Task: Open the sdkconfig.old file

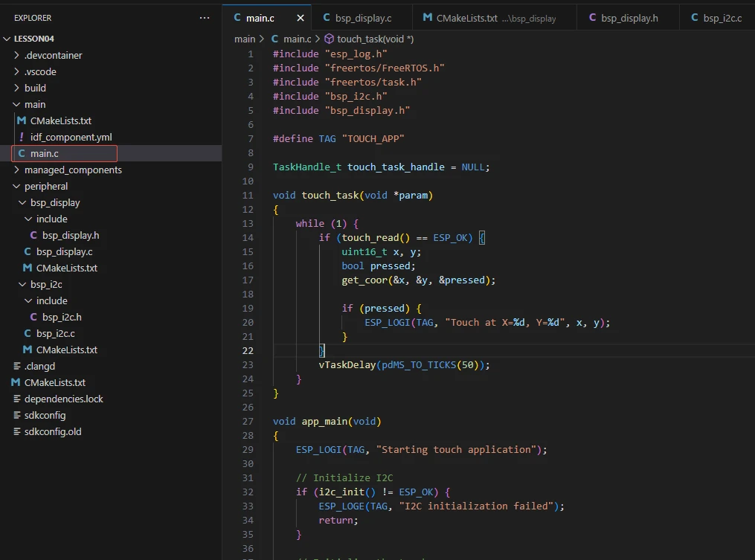Action: point(53,431)
